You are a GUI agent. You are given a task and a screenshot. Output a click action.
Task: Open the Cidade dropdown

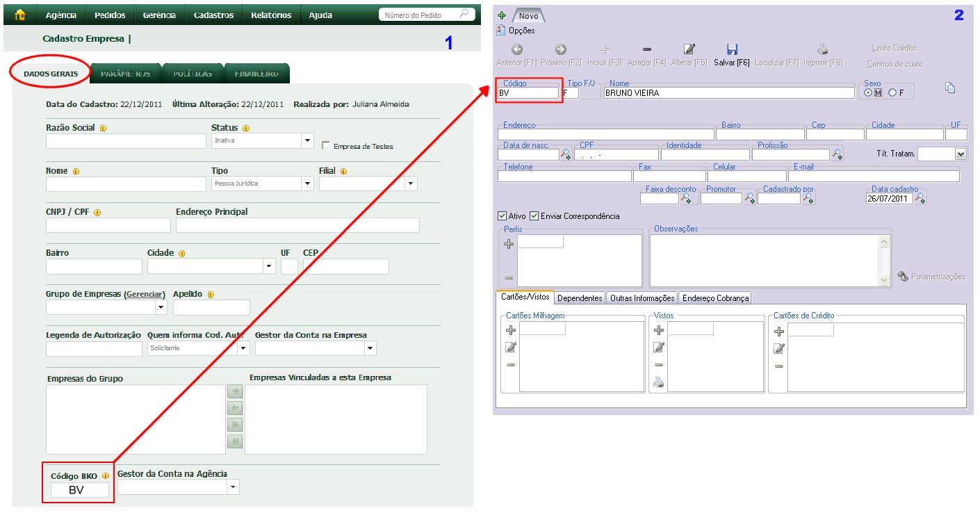tap(269, 266)
